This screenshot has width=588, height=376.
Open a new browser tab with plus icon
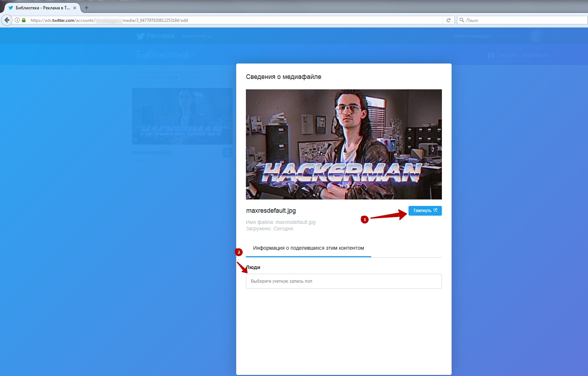coord(86,8)
